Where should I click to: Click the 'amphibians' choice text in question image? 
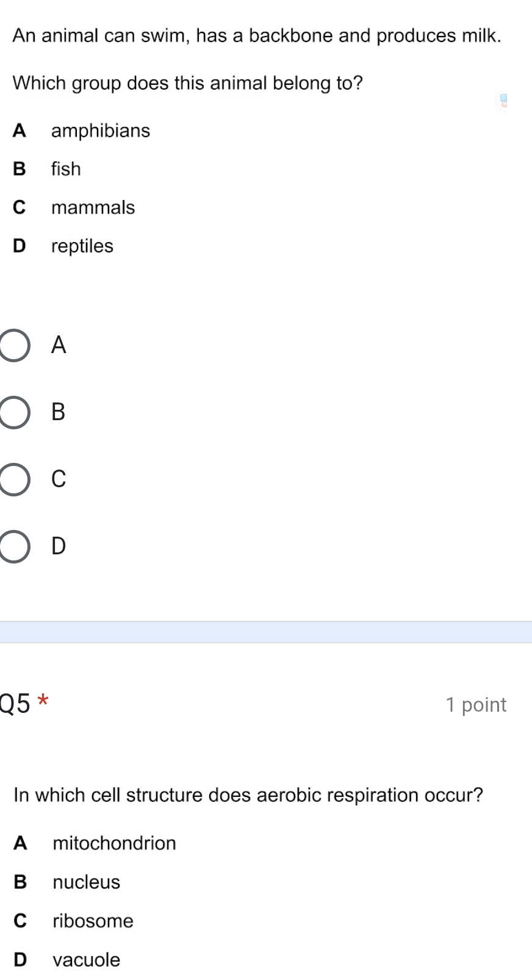coord(101,131)
